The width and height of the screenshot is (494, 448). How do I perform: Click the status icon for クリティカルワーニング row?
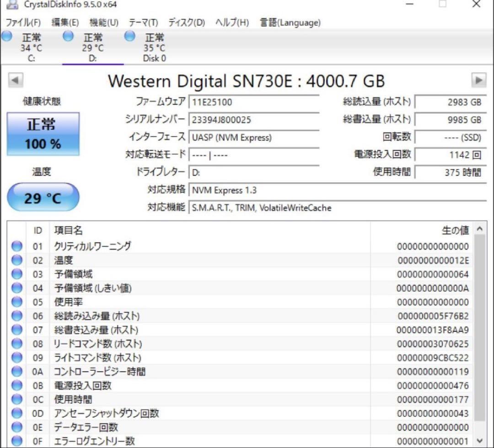(17, 246)
